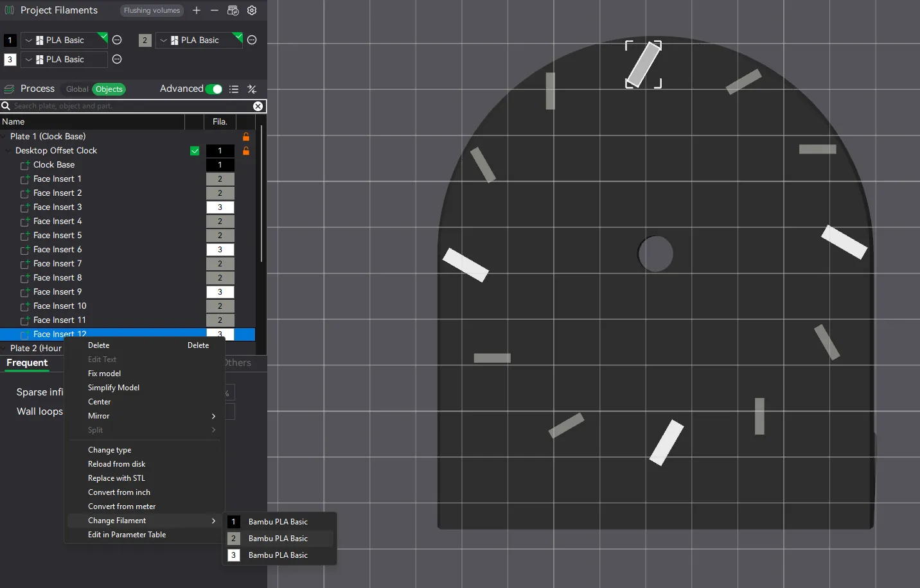
Task: Open Project Filaments settings gear
Action: coord(252,10)
